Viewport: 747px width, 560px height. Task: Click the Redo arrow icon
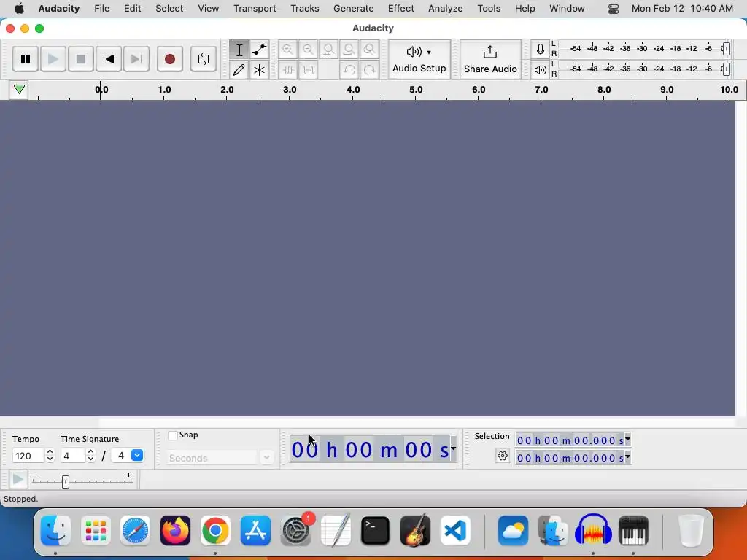coord(370,70)
